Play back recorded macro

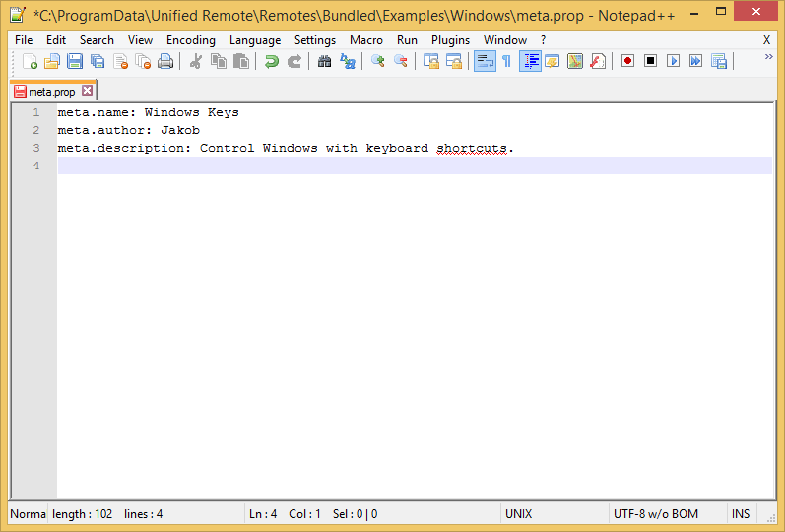674,62
